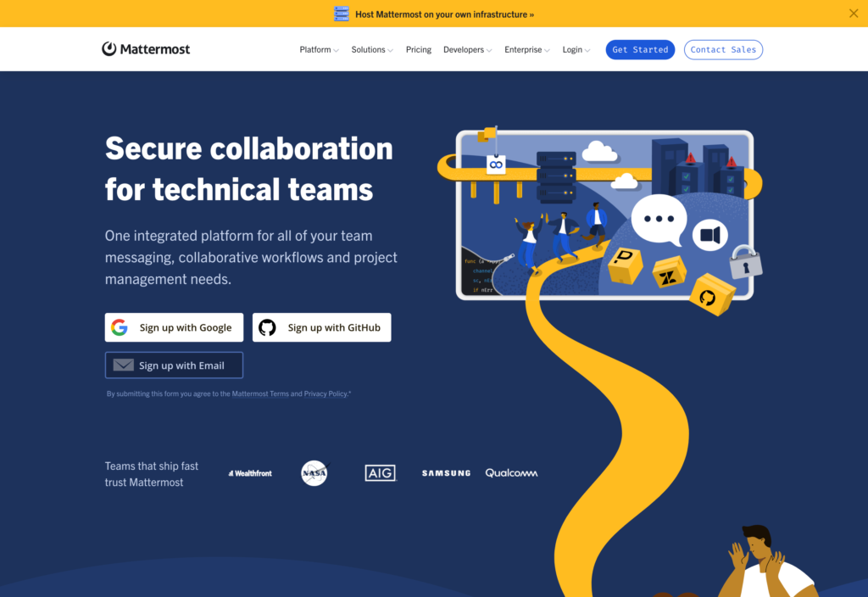Image resolution: width=868 pixels, height=597 pixels.
Task: Sign up with Email
Action: pos(174,365)
